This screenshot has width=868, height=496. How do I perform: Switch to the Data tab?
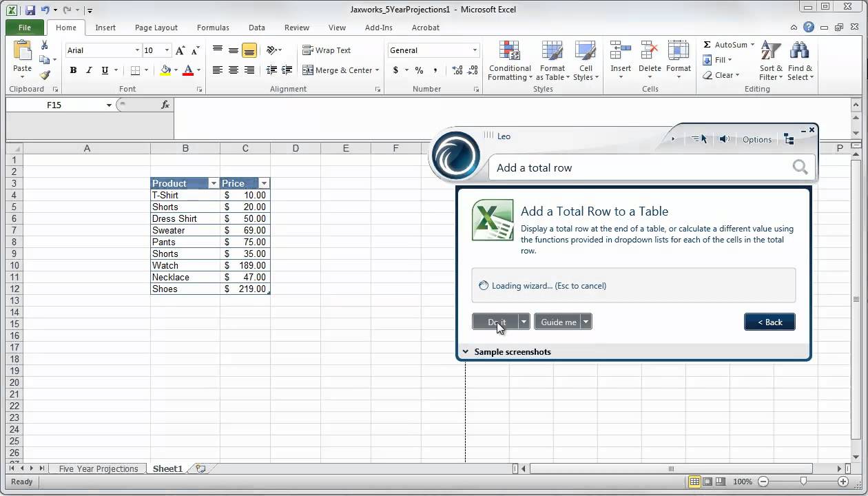pos(257,28)
